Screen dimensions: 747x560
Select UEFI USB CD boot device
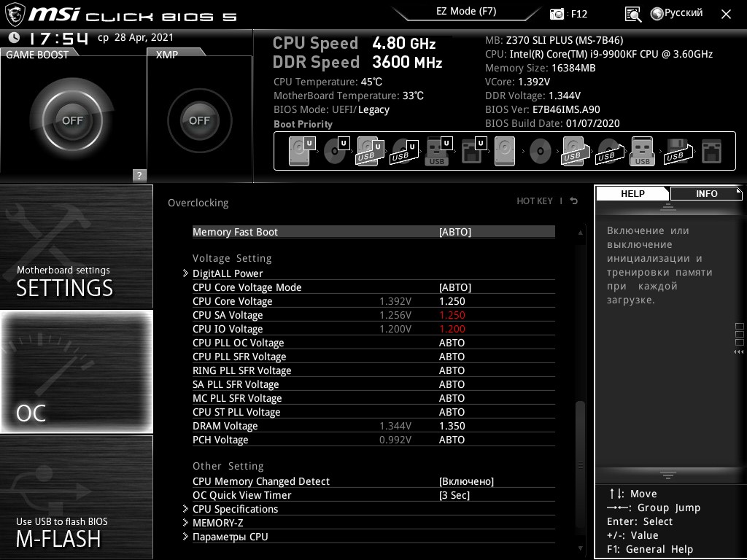(x=404, y=151)
